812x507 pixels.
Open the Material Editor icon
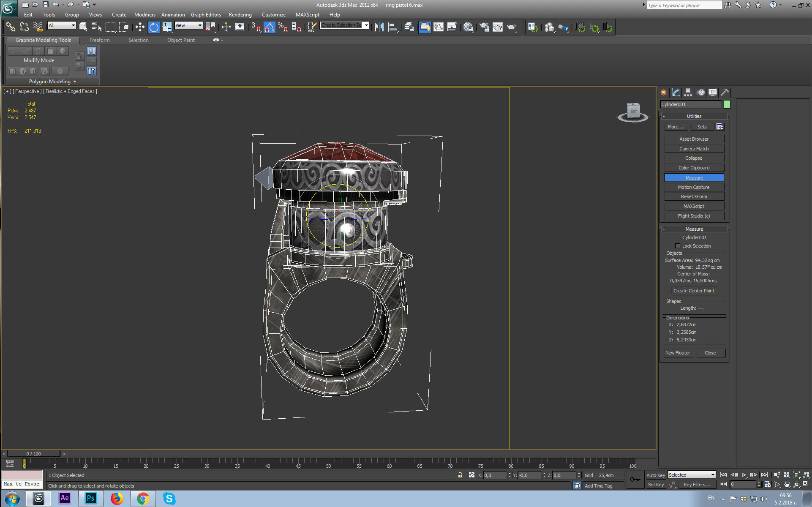468,27
